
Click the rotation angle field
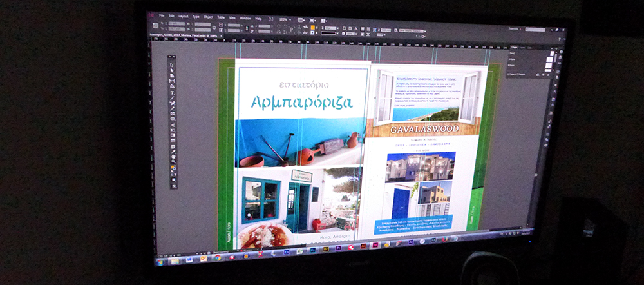[x=264, y=26]
